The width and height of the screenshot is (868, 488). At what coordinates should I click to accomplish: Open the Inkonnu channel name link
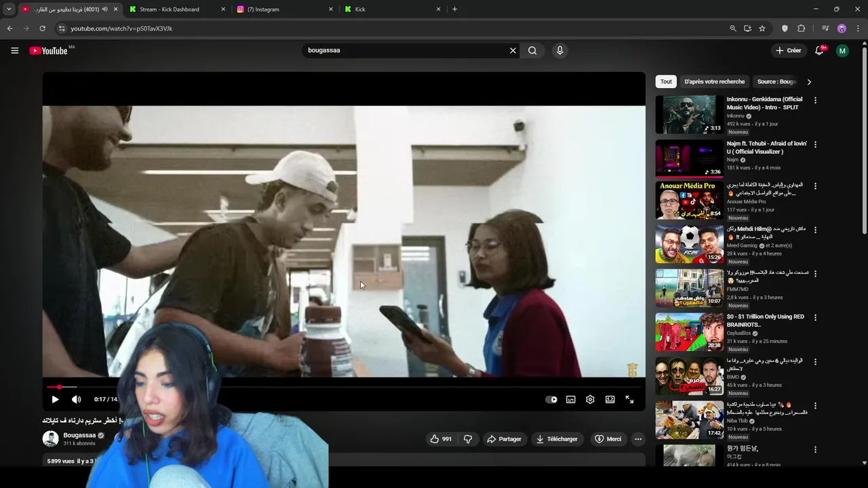[x=736, y=116]
